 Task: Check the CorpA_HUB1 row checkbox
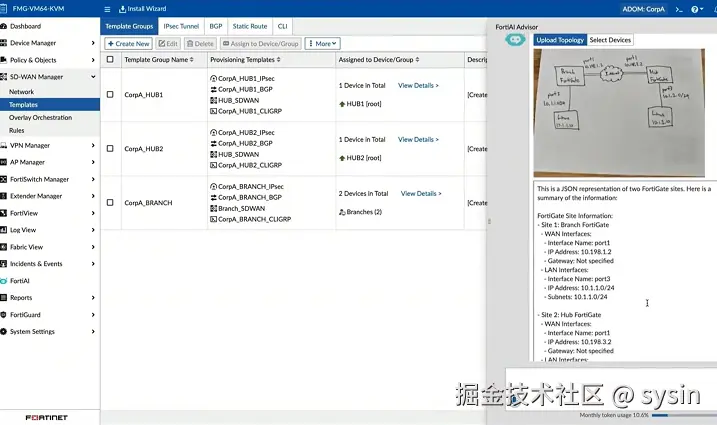click(110, 95)
